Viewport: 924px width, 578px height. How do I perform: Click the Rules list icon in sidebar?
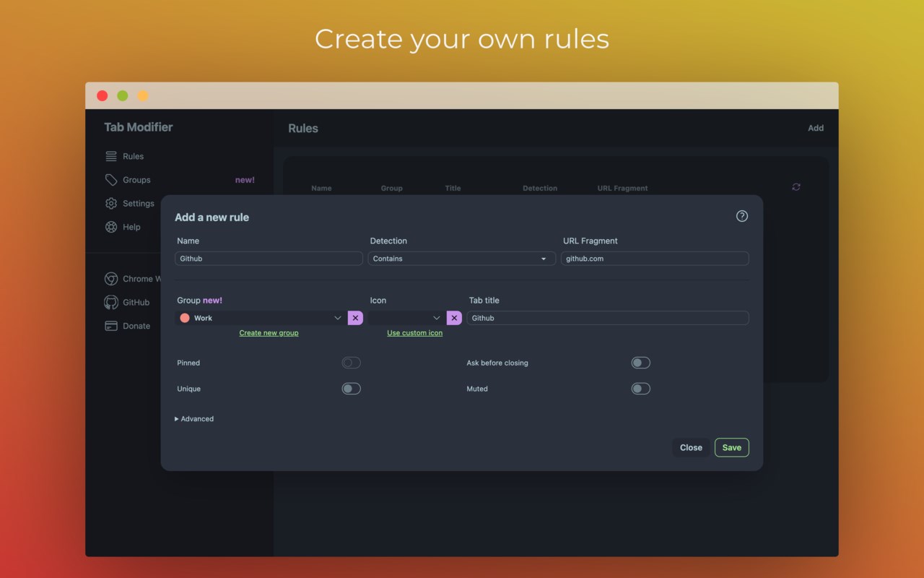[111, 156]
